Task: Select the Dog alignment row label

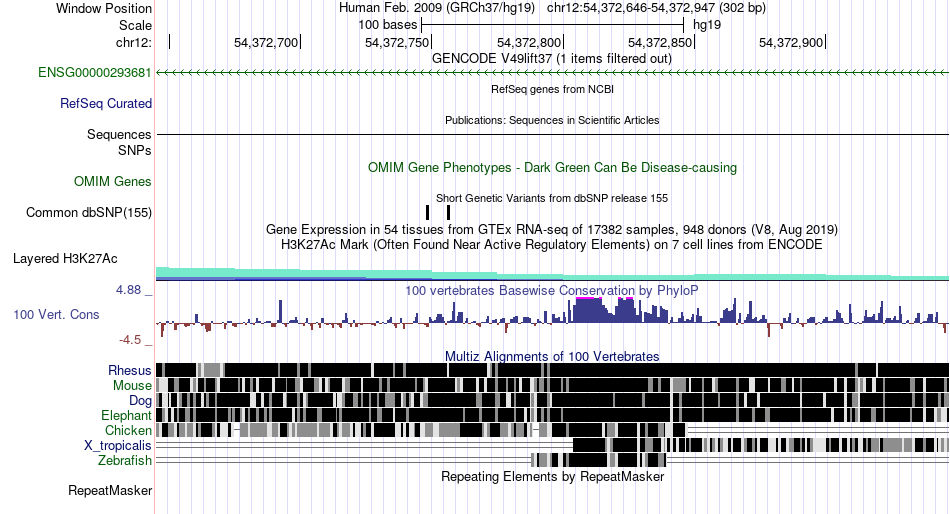Action: (x=140, y=401)
